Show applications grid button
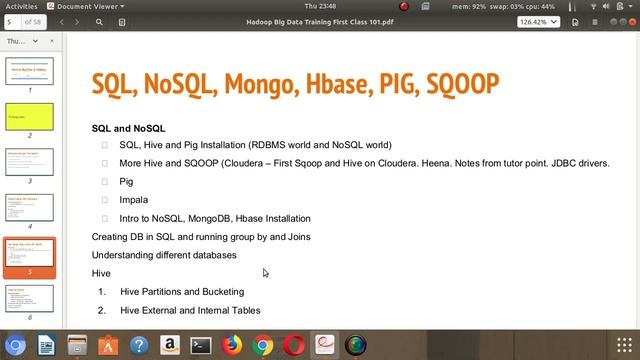The height and width of the screenshot is (360, 640). pos(624,345)
